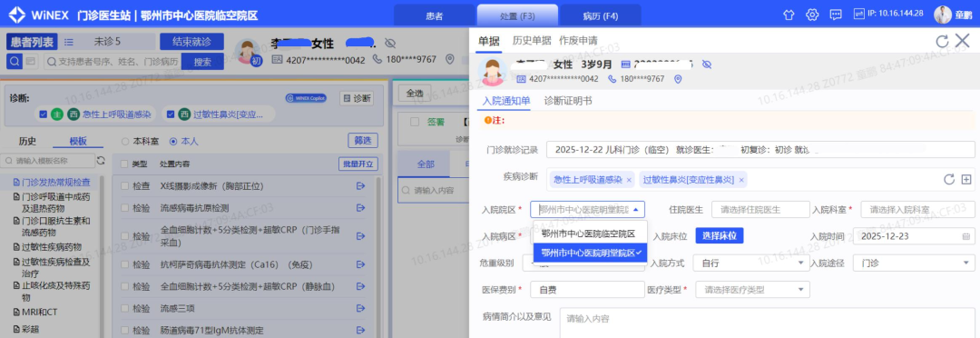Toggle the hidden-eye icon in the left patient header
The image size is (980, 338).
[390, 44]
